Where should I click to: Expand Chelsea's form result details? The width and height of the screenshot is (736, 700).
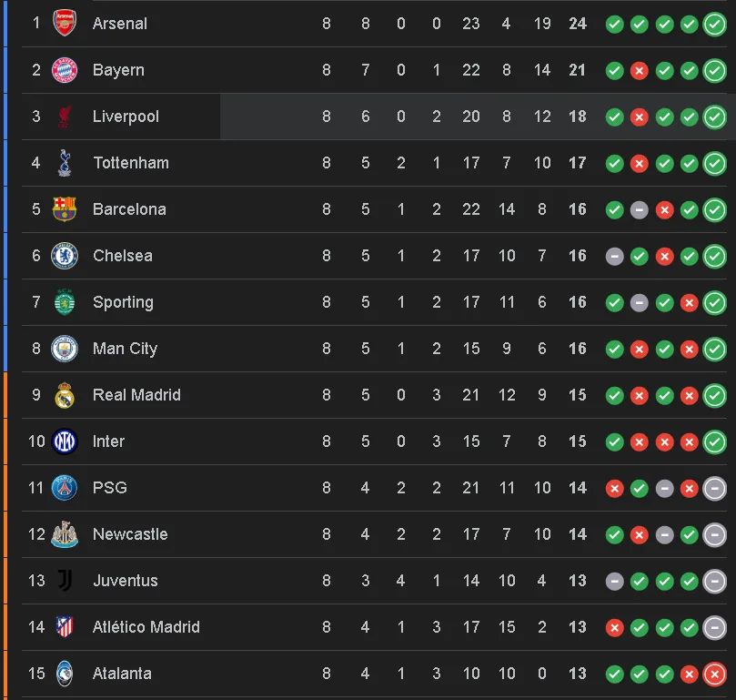pyautogui.click(x=712, y=256)
